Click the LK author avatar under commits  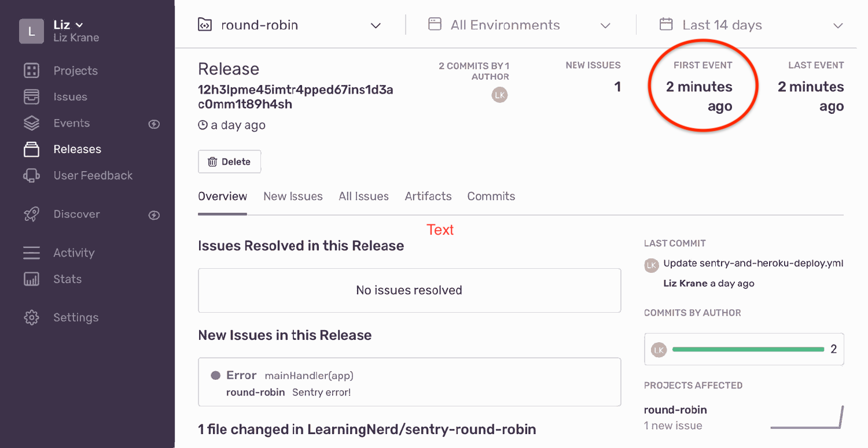[500, 95]
